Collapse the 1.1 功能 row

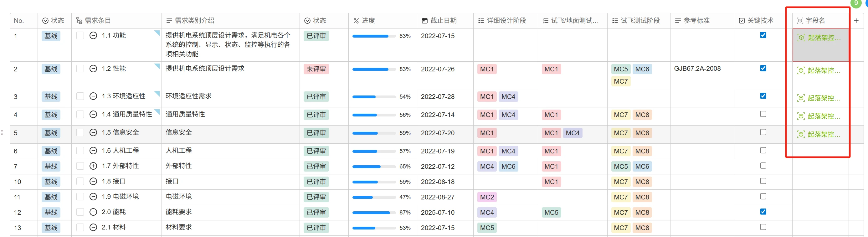[93, 35]
